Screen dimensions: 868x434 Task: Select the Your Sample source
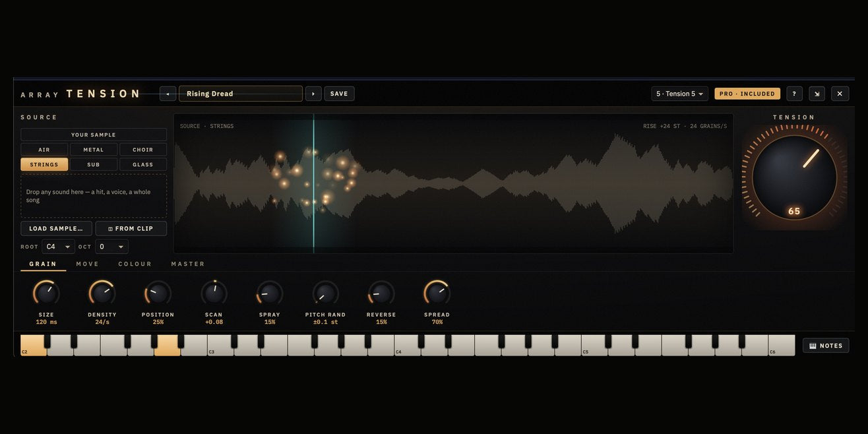94,135
